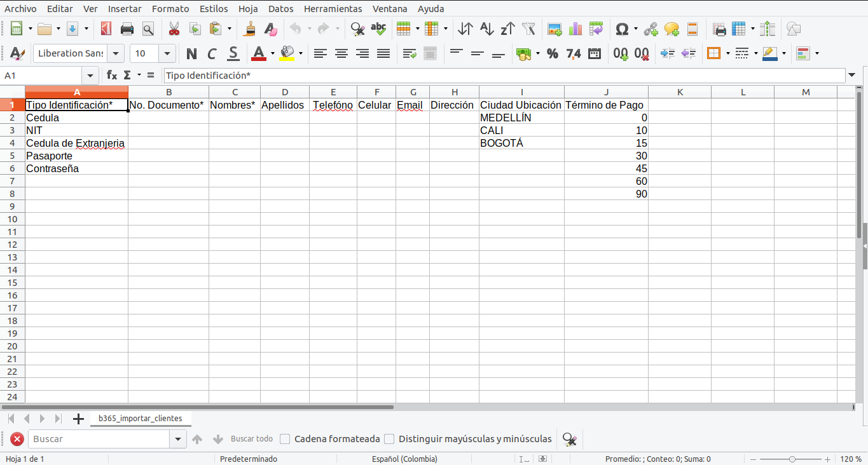Format as percent icon
The image size is (868, 465).
pos(553,53)
